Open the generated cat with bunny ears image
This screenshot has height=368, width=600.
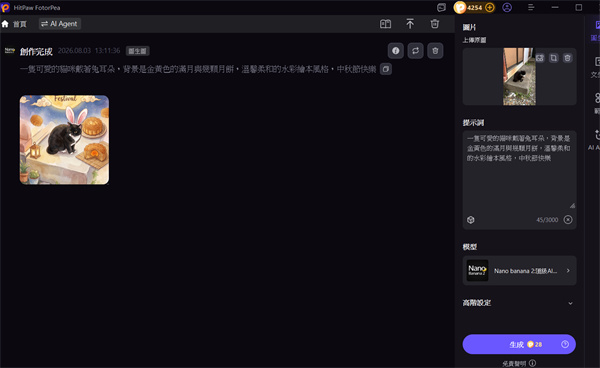64,140
